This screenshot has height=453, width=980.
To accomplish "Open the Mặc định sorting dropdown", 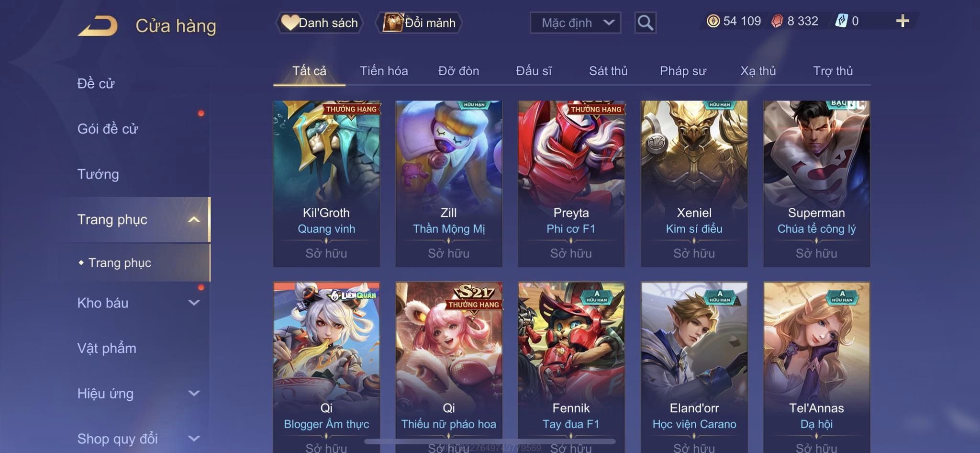I will tap(575, 23).
